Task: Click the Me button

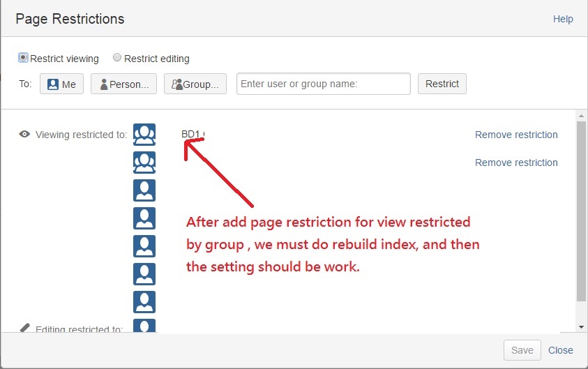Action: tap(61, 84)
